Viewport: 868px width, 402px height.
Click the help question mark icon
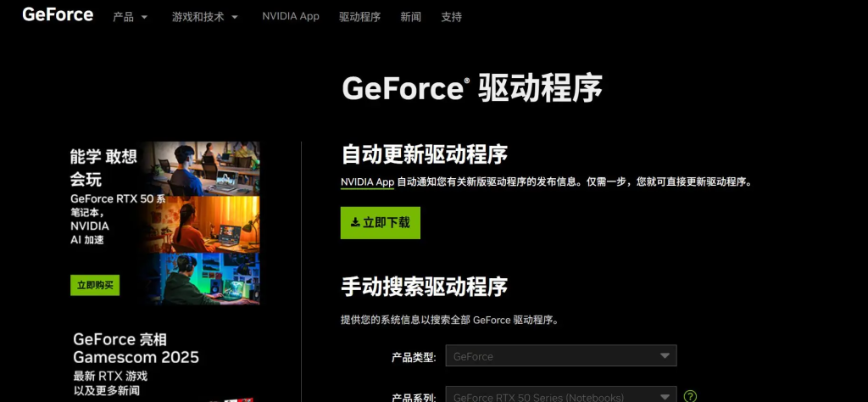[691, 396]
